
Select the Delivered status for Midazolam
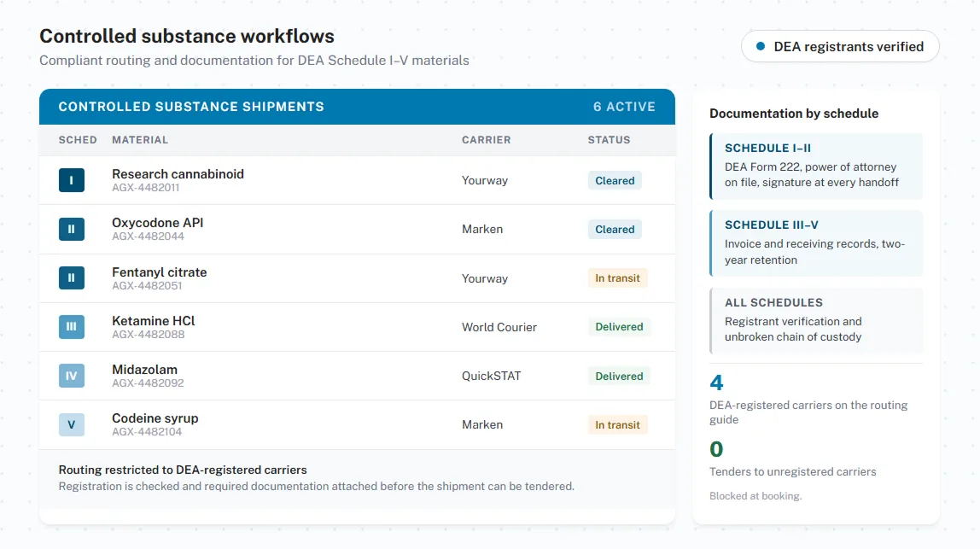pyautogui.click(x=619, y=376)
